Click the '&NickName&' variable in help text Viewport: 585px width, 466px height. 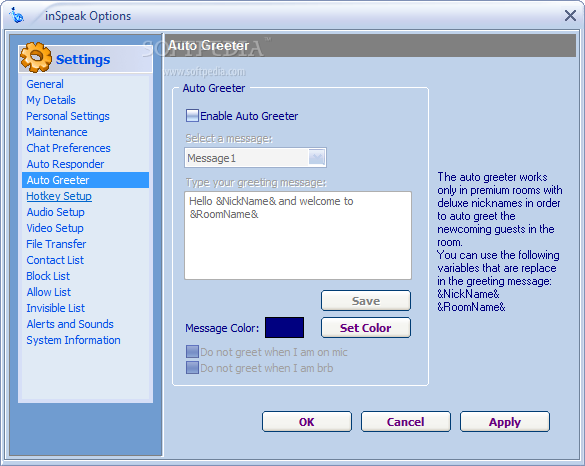[468, 294]
